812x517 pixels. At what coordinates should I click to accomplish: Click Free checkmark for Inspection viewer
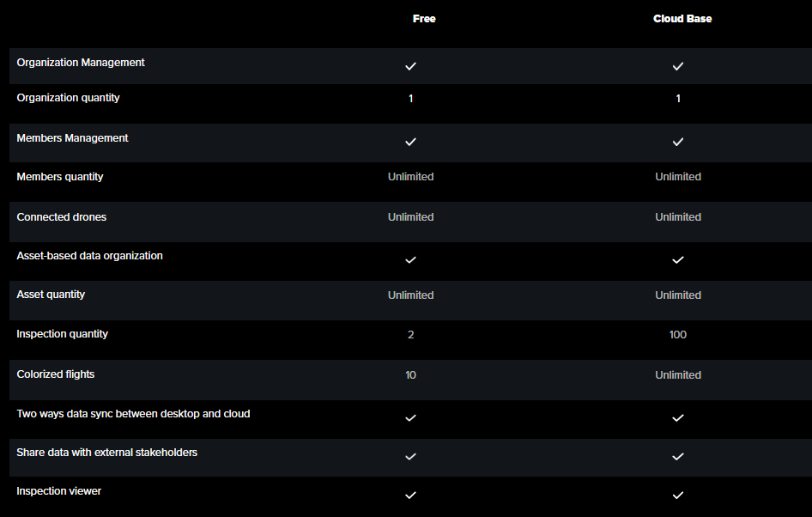pos(410,496)
